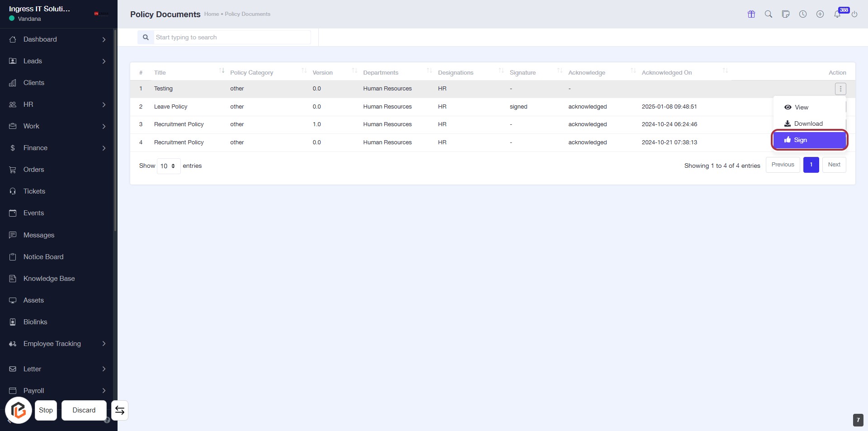Open search via magnifier icon in header
This screenshot has height=431, width=868.
tap(769, 14)
